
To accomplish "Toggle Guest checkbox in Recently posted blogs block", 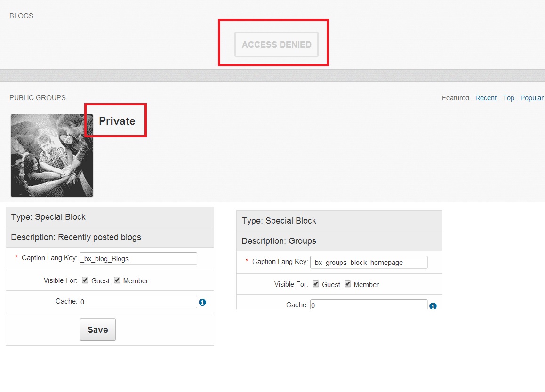I will pyautogui.click(x=85, y=280).
